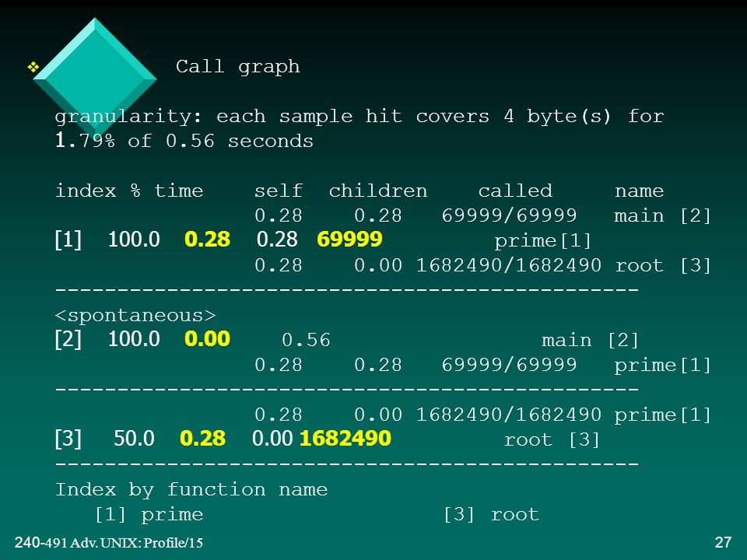Click the '<spontaneous>' label
This screenshot has width=747, height=560.
pyautogui.click(x=135, y=315)
